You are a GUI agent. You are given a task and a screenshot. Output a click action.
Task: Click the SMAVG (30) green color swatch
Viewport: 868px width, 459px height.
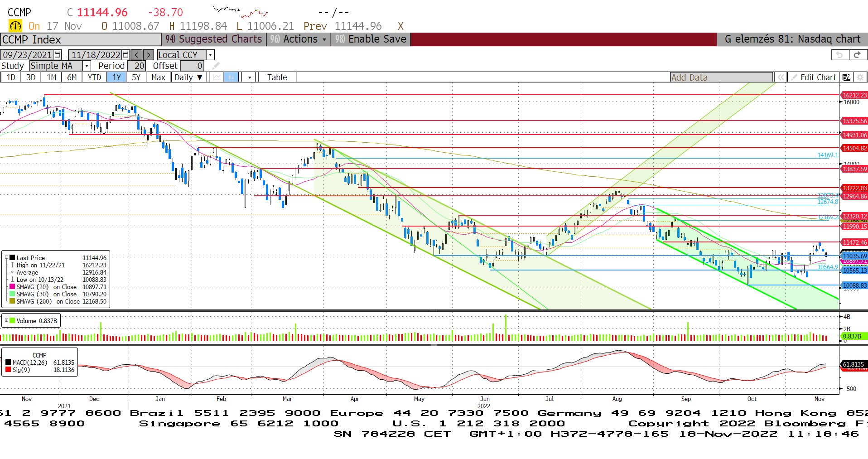click(x=12, y=294)
